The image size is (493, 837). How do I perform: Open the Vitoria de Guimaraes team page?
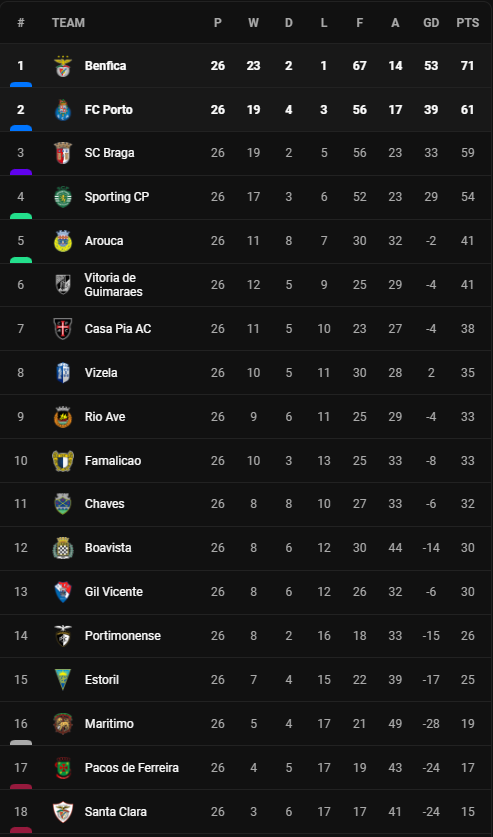click(x=114, y=285)
